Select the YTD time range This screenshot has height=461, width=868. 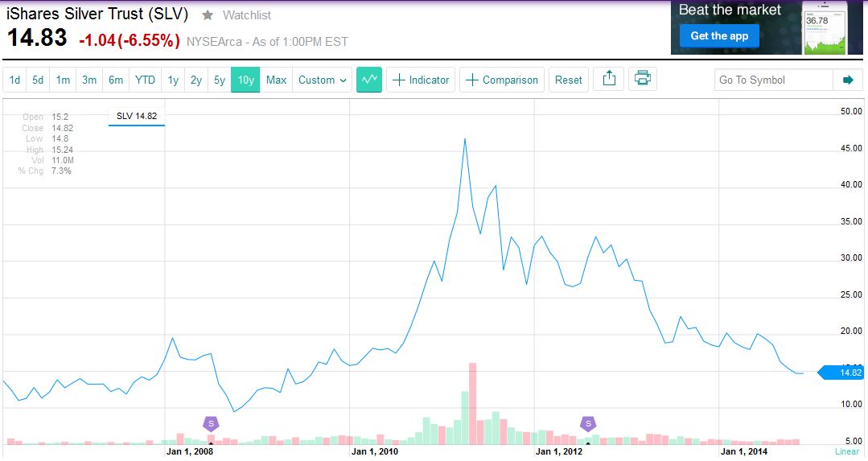[146, 80]
